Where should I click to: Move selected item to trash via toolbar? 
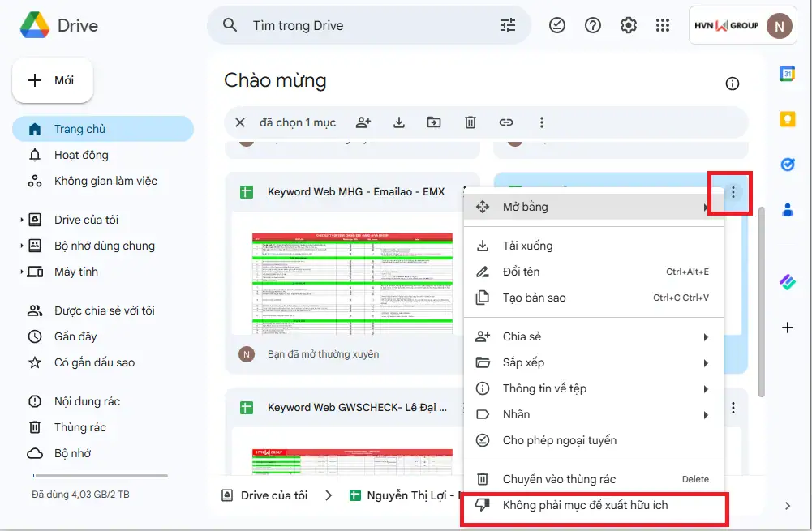(470, 122)
